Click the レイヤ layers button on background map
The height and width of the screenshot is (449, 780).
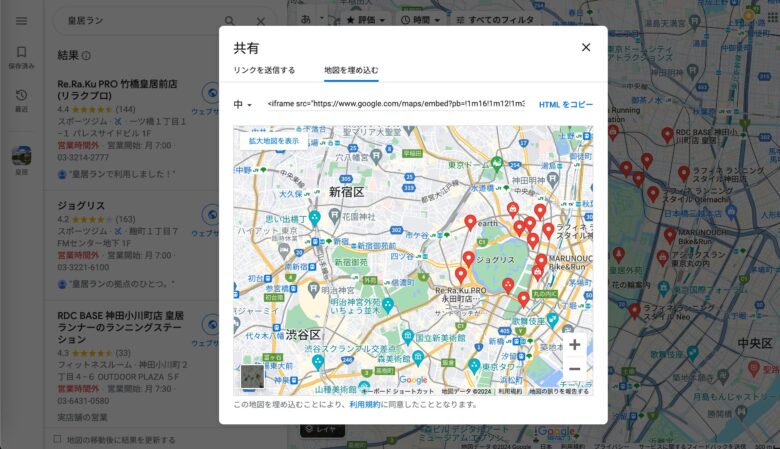pos(322,429)
